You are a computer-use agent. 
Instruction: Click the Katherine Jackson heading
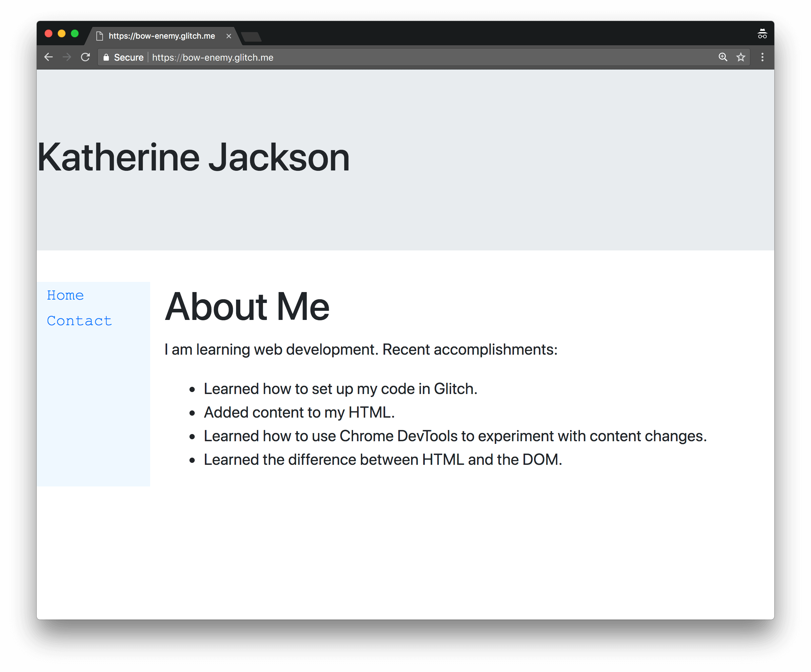193,157
